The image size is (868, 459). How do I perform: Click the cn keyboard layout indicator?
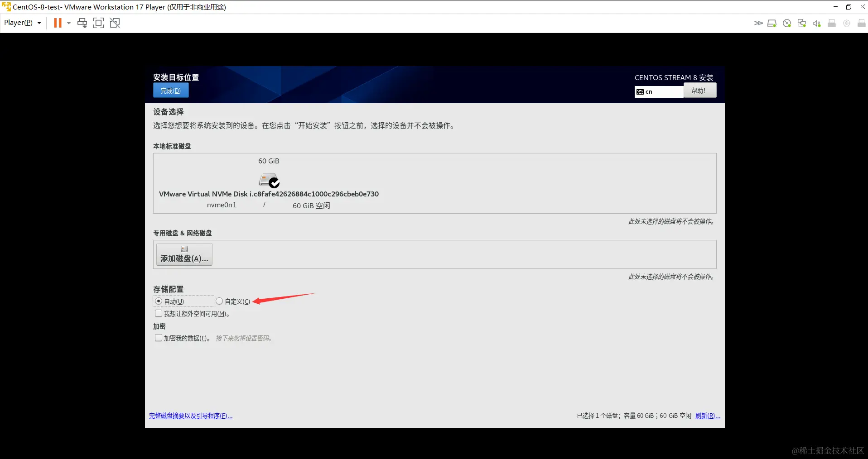[x=659, y=91]
